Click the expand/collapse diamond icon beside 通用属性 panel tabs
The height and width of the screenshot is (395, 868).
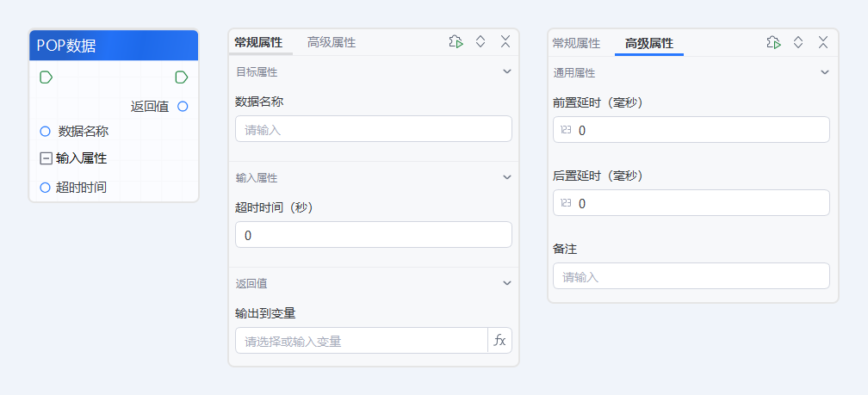[798, 42]
